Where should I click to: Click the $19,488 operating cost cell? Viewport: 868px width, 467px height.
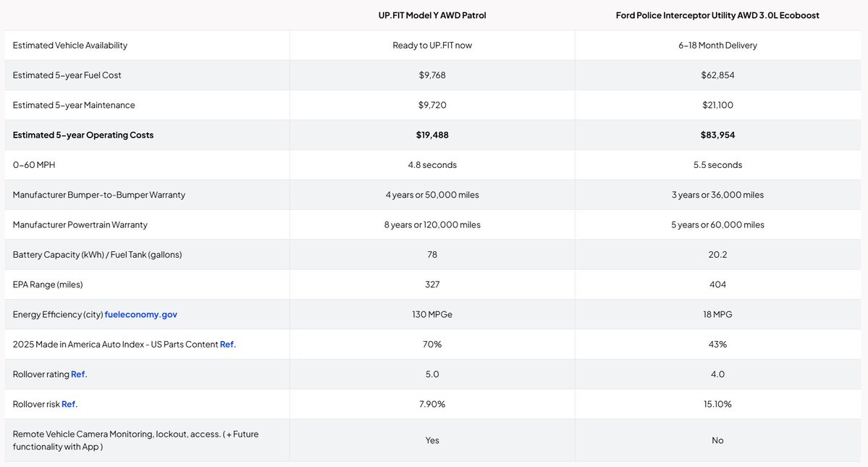(432, 135)
